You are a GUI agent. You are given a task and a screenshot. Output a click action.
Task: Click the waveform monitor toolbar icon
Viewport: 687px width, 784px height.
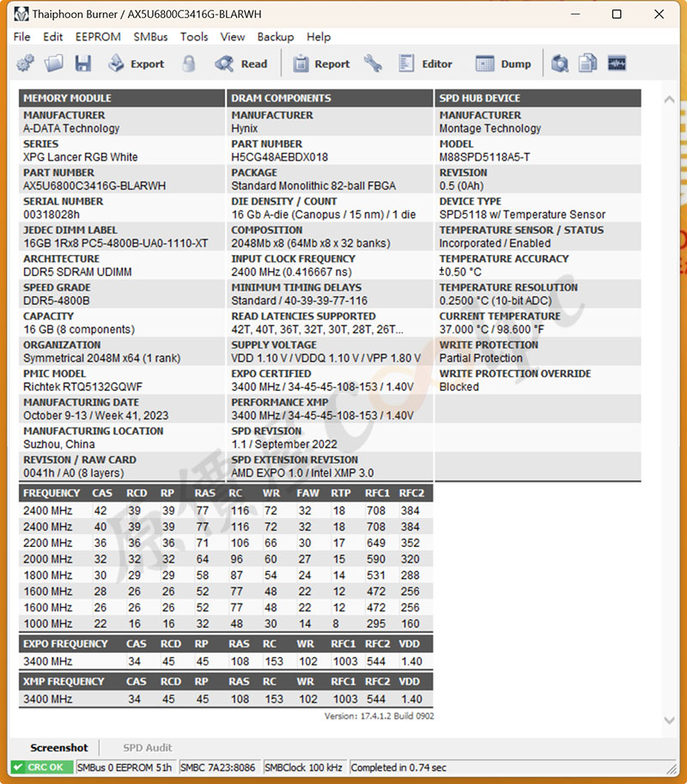pos(617,64)
